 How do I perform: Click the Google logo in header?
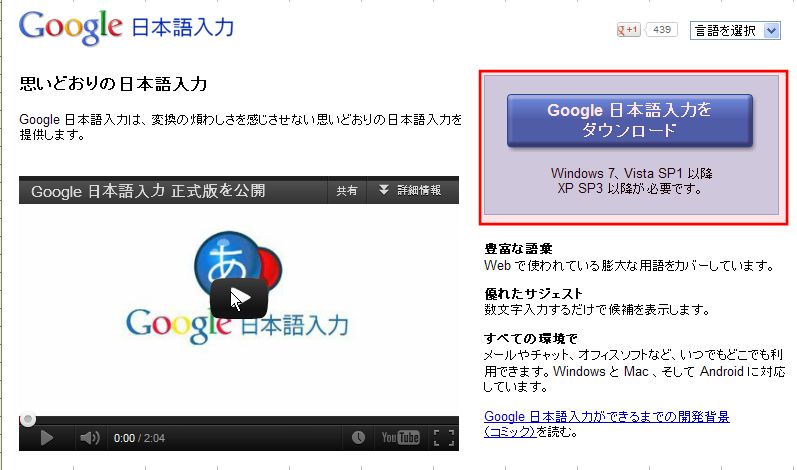[x=71, y=28]
